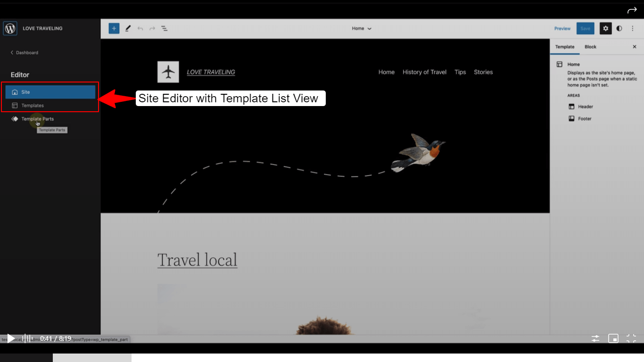Select the pencil Tools icon
The image size is (644, 362).
pos(128,28)
